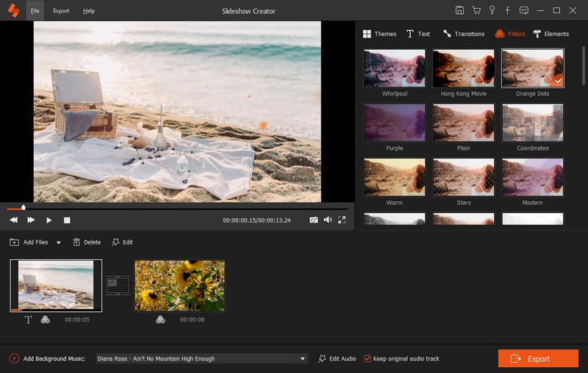Switch to the Transitions tab
This screenshot has height=373, width=588.
point(463,34)
